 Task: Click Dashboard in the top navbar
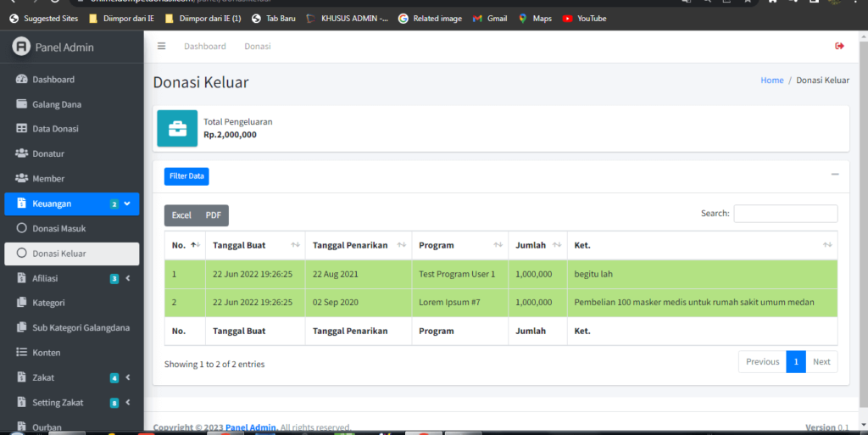205,47
